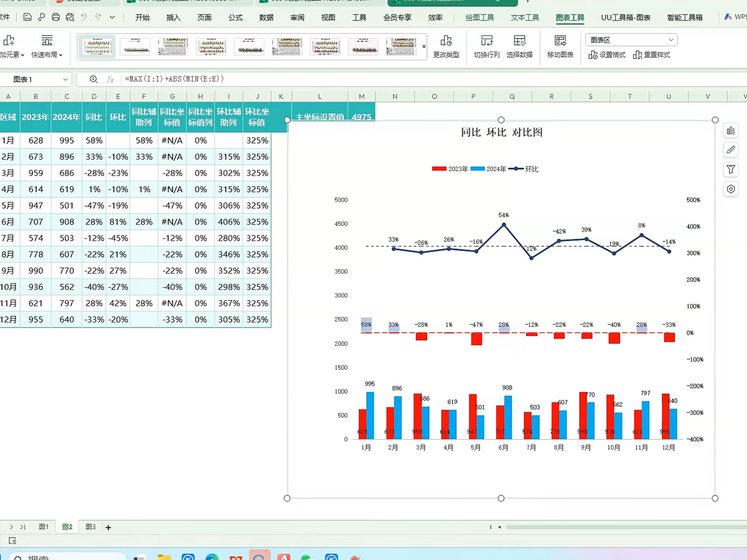
Task: Expand the chart styles gallery
Action: click(424, 47)
